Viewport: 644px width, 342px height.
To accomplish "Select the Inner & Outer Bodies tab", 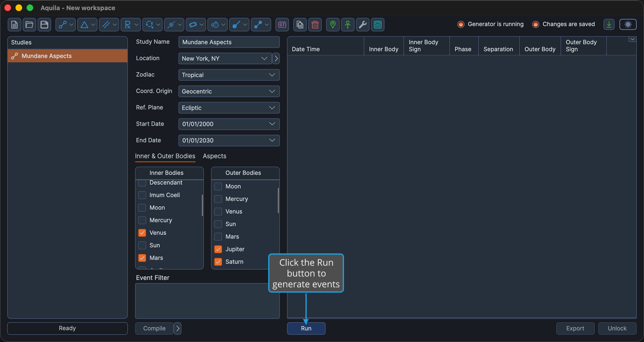I will [x=165, y=156].
